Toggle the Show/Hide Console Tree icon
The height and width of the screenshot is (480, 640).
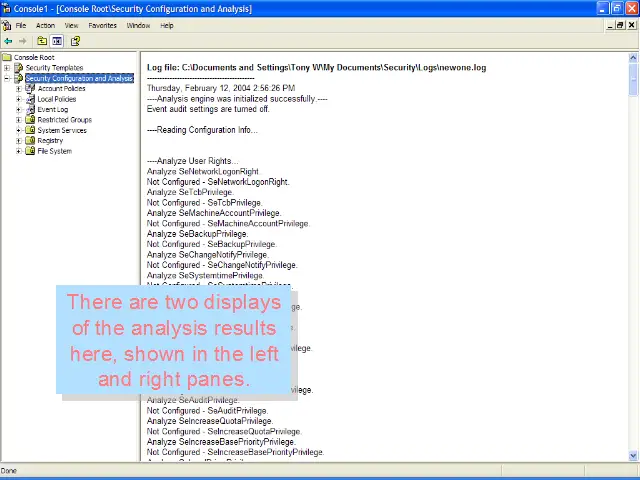[57, 41]
